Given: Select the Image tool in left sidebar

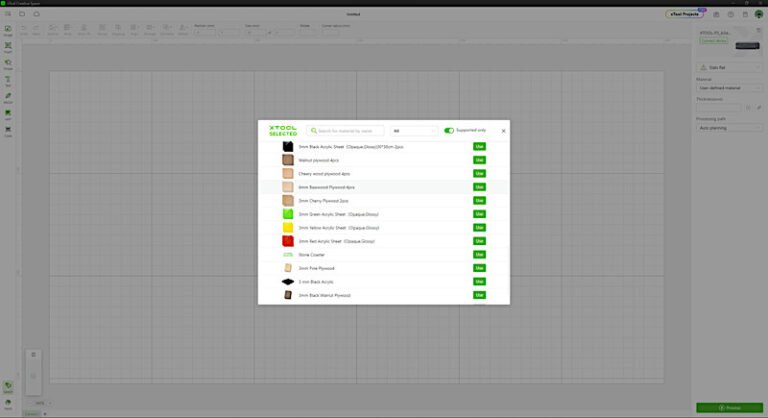Looking at the screenshot, I should tap(8, 30).
